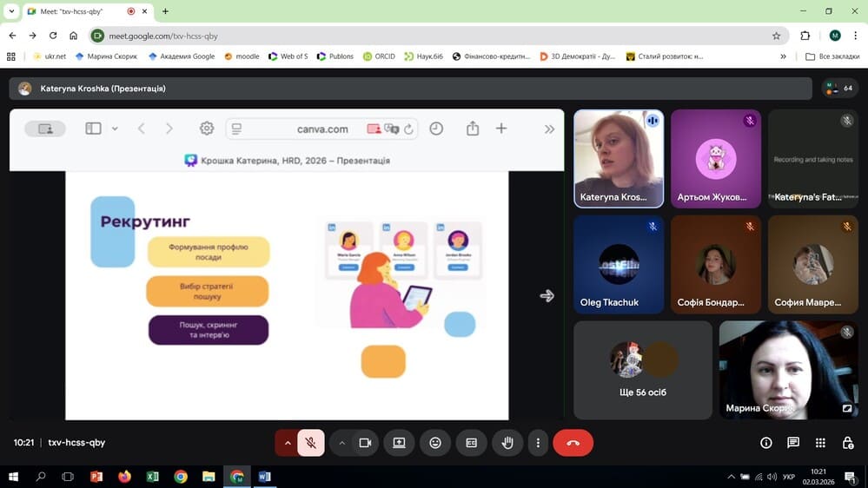Click the Kateryna Kroshka video tile
This screenshot has height=488, width=868.
pos(618,158)
